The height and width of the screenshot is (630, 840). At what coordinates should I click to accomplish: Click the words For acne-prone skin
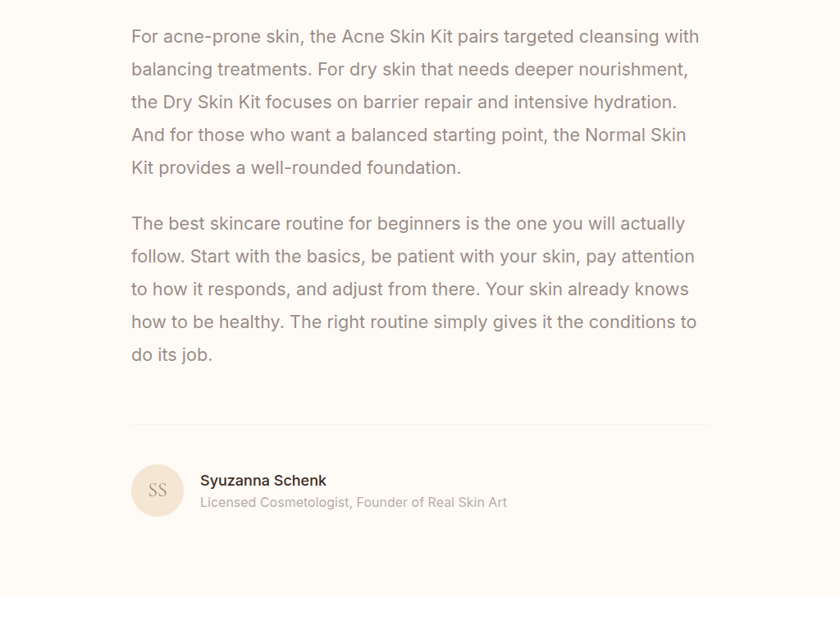coord(217,37)
